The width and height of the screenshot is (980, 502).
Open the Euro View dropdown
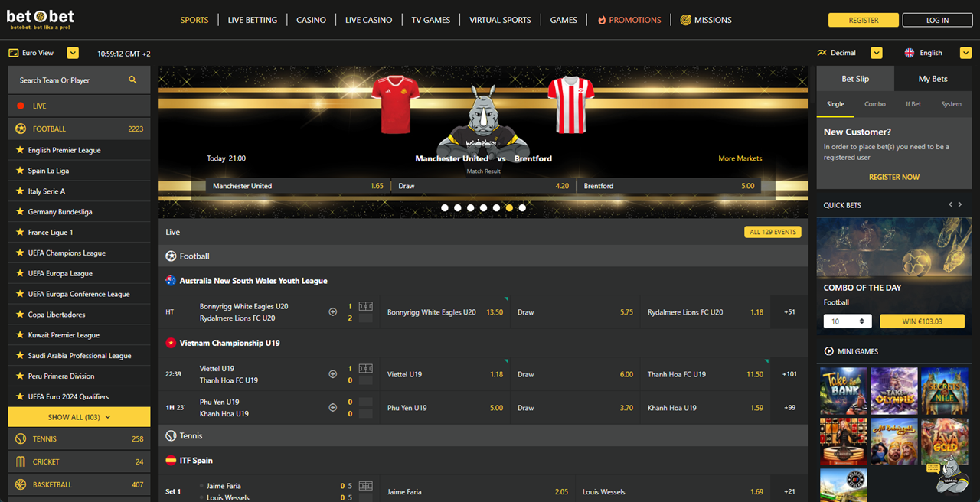point(73,52)
